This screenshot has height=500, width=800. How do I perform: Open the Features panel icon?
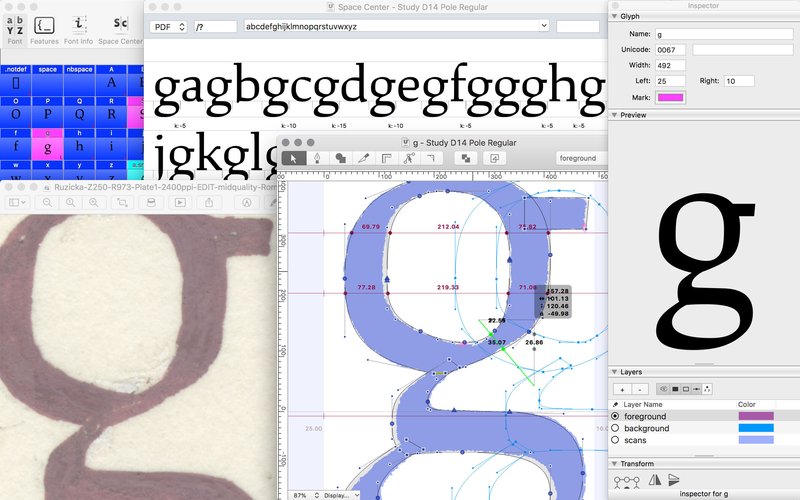44,25
